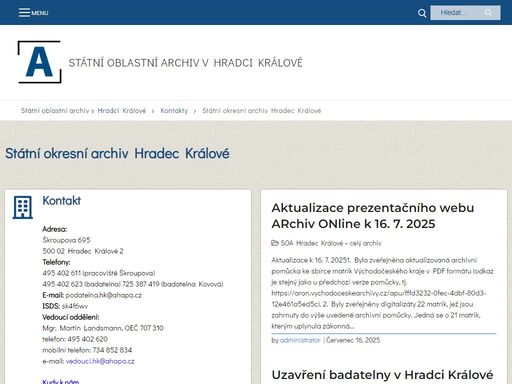This screenshot has width=512, height=384.
Task: Click phone number 495 402 611
Action: point(62,273)
